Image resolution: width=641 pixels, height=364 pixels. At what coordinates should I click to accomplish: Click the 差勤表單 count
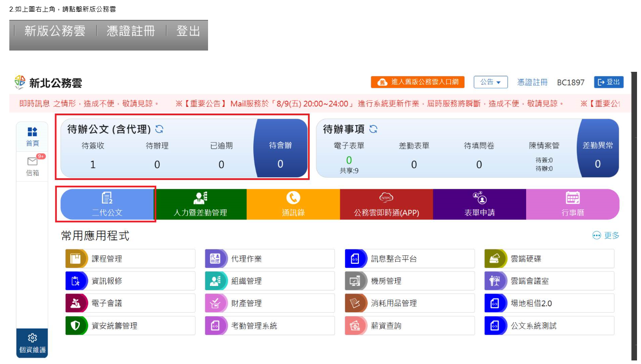[x=414, y=165]
